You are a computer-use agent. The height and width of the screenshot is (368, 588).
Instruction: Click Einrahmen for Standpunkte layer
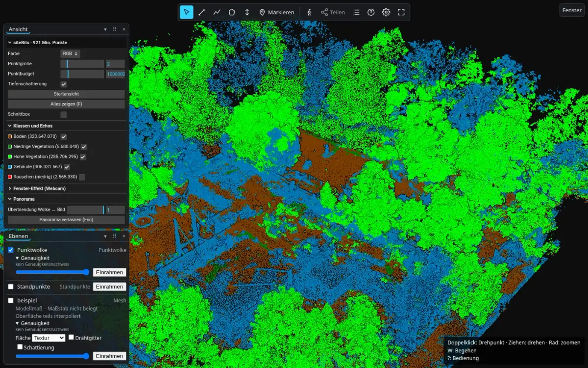coord(110,287)
